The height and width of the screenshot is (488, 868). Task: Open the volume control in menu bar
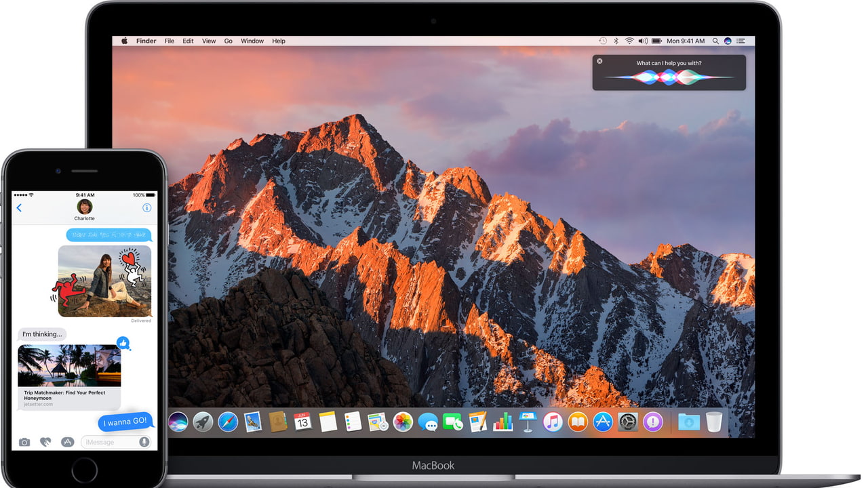643,41
